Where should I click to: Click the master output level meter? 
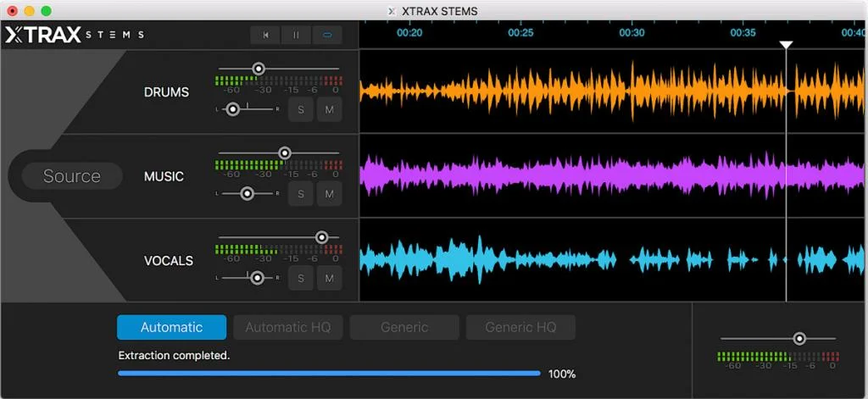pyautogui.click(x=778, y=357)
